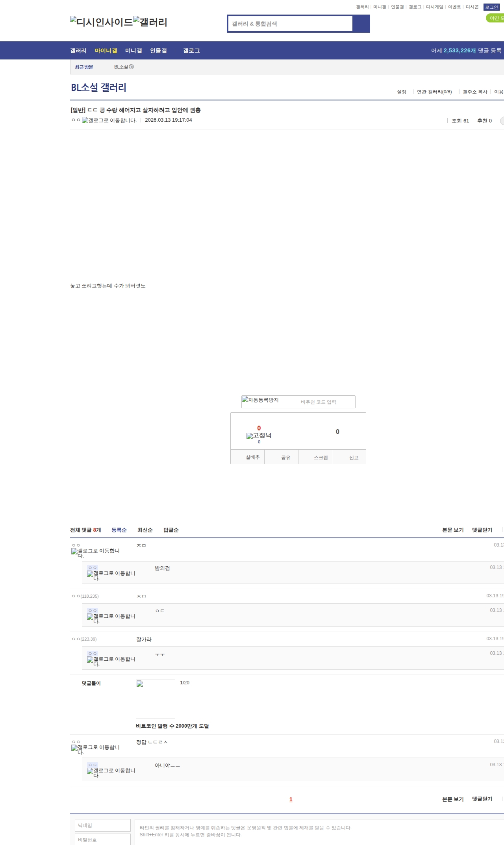Open 갤러리 in the top utility links
Screen dimensions: 504x845
[x=362, y=7]
